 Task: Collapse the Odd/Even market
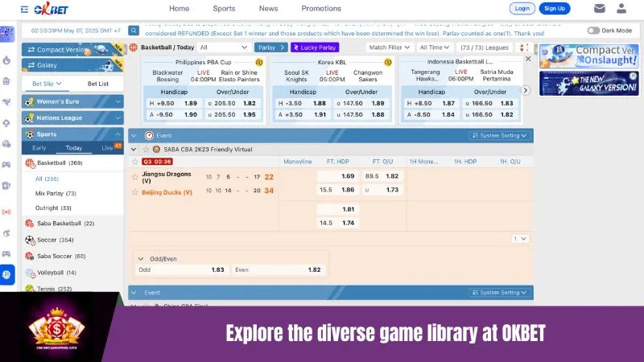[x=141, y=259]
